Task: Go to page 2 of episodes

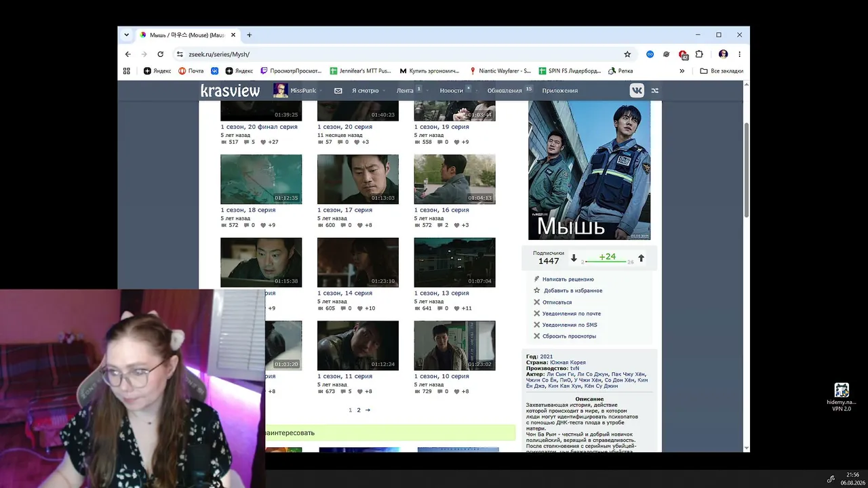Action: coord(359,410)
